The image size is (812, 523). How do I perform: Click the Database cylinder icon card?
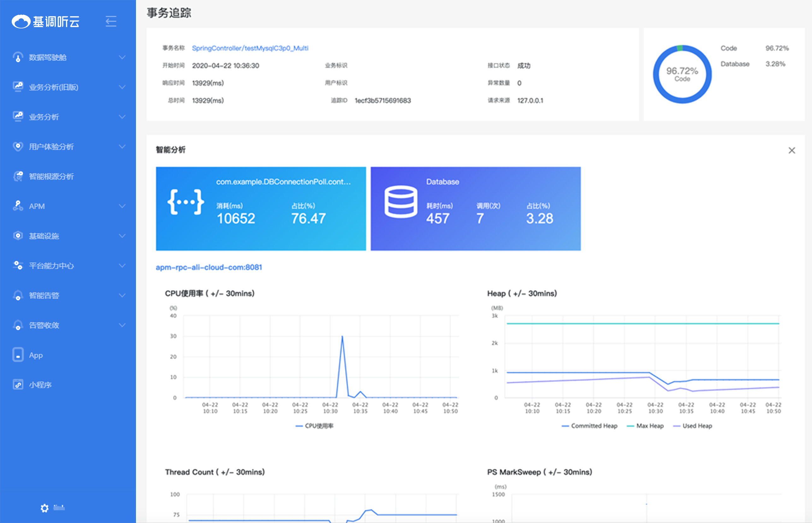[x=400, y=202]
